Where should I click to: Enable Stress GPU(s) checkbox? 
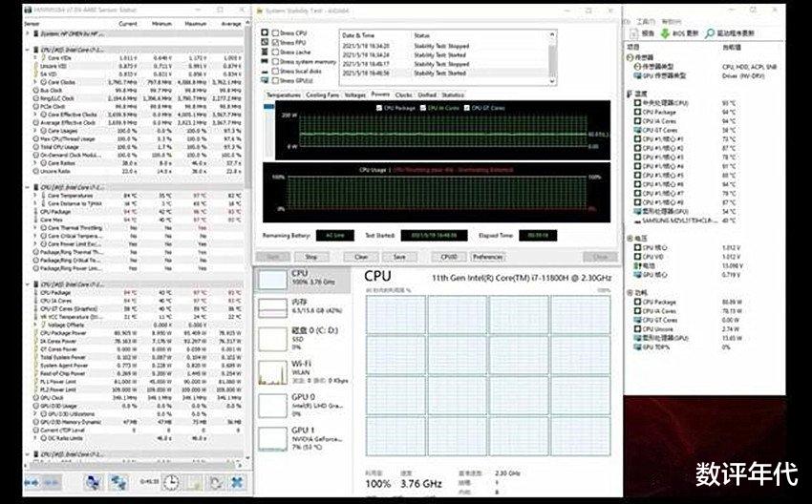[275, 80]
